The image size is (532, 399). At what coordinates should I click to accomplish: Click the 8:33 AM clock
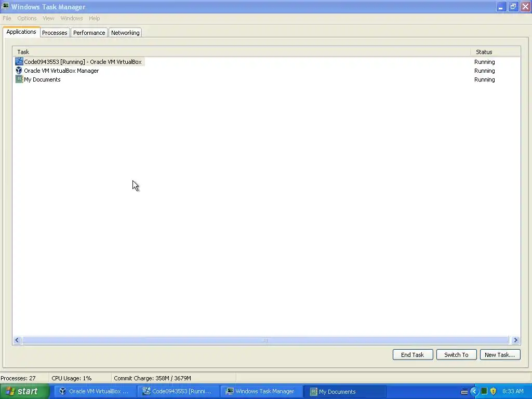pyautogui.click(x=513, y=391)
